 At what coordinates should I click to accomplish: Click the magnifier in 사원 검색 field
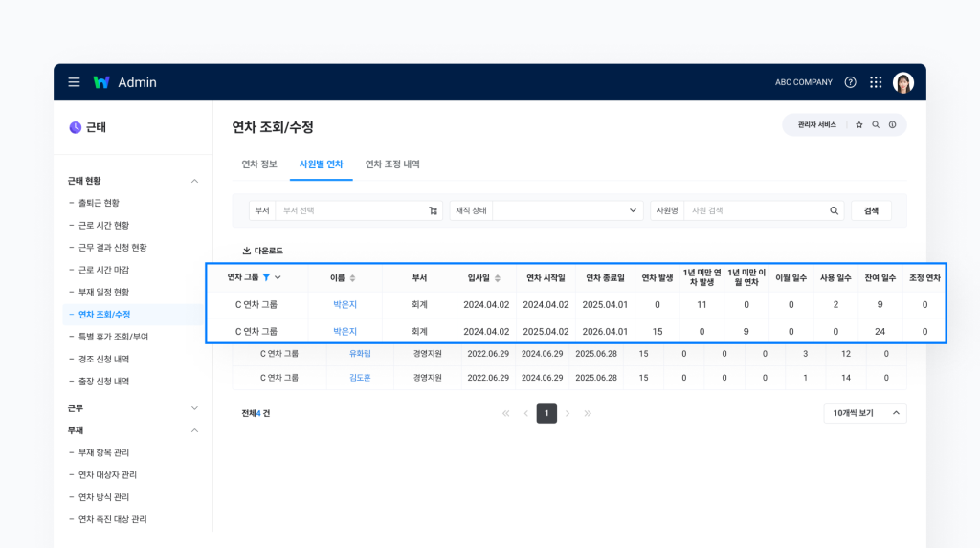[834, 210]
